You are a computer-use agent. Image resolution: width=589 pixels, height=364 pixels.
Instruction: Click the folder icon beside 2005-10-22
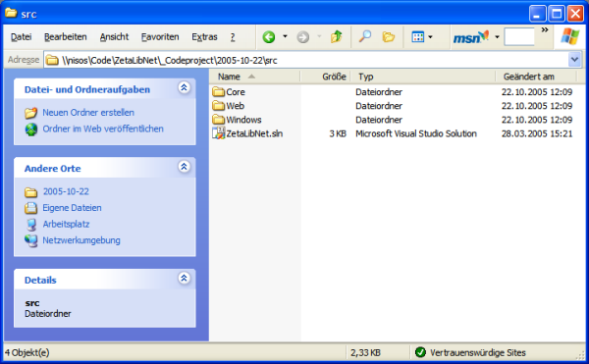tap(31, 192)
